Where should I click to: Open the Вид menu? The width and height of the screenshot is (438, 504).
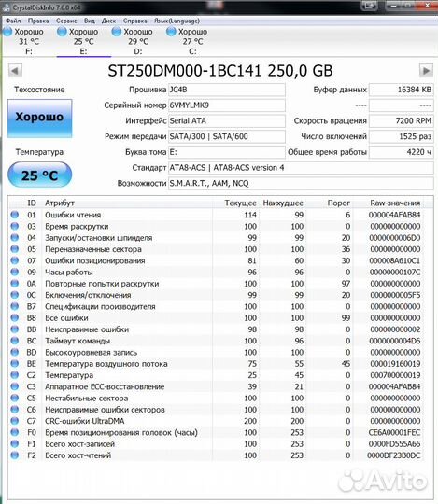coord(90,21)
